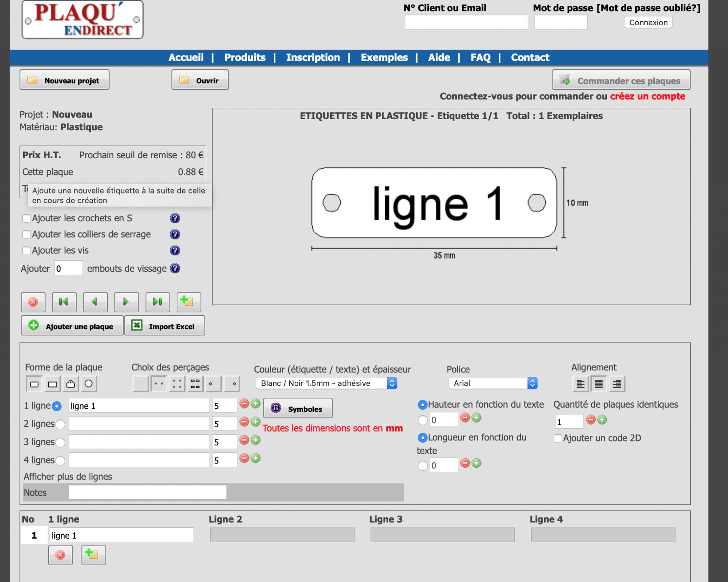Image resolution: width=728 pixels, height=582 pixels.
Task: Select the 2 lignes radio option
Action: coord(60,424)
